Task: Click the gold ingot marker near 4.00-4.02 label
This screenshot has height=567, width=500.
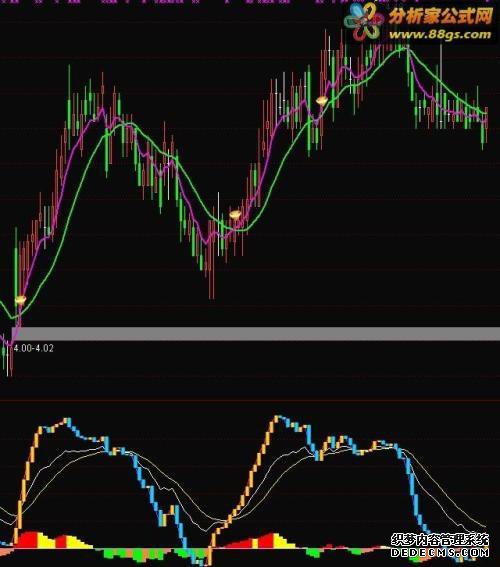Action: (21, 300)
